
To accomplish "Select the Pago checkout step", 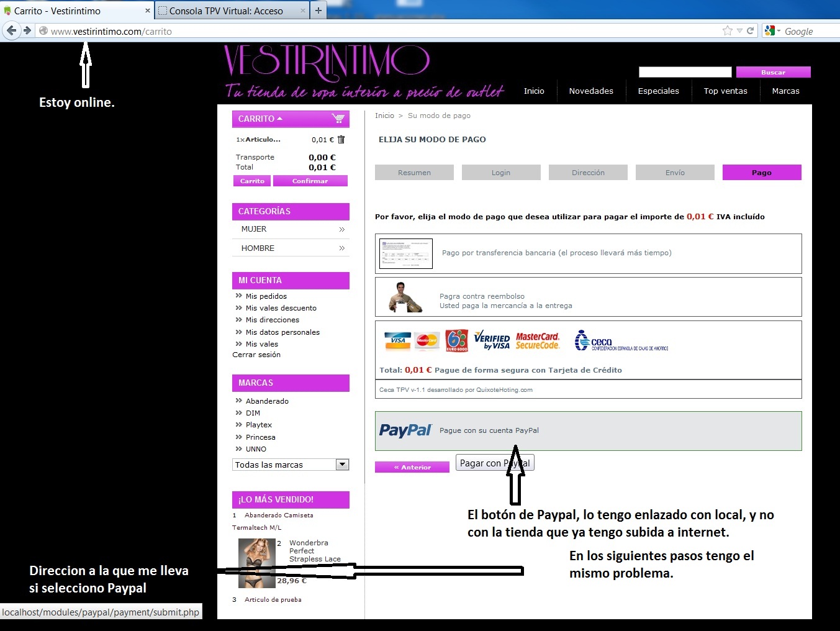I will coord(762,173).
